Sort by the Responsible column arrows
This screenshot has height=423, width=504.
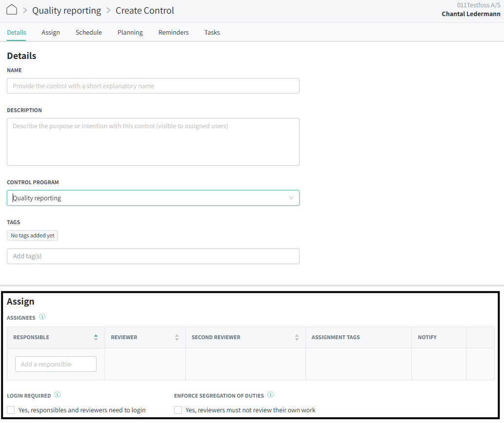pos(96,337)
